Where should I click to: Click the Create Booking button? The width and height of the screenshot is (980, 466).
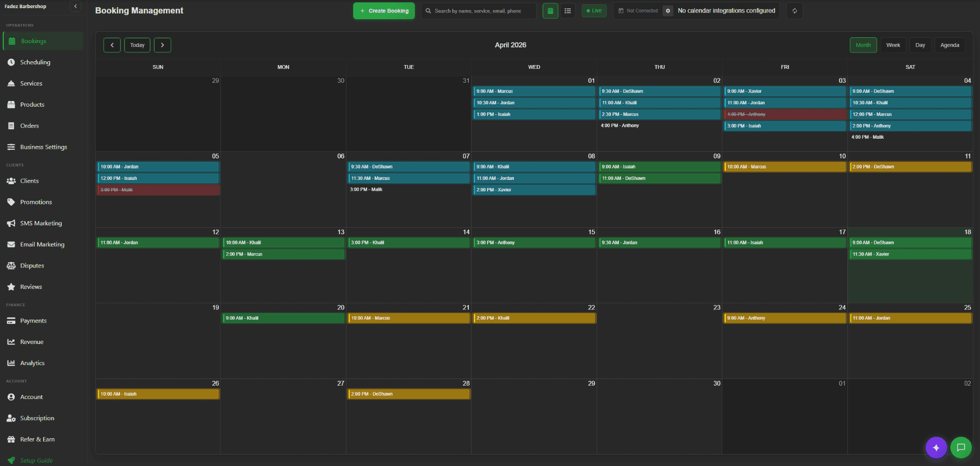[x=384, y=11]
